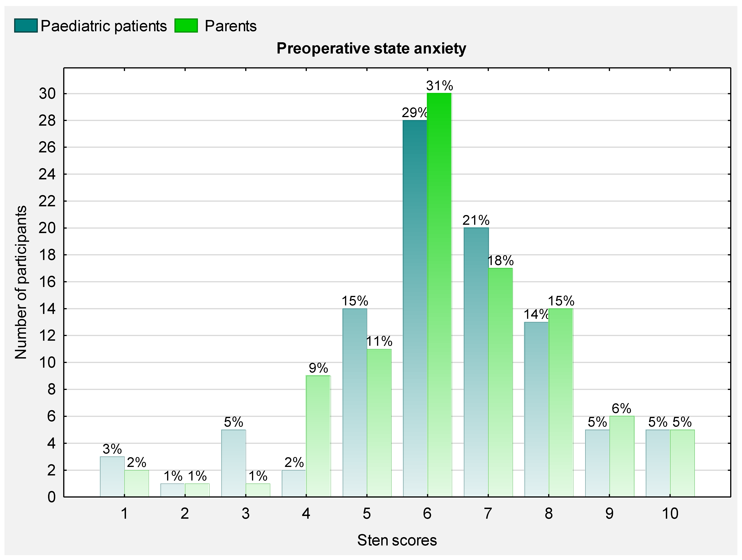Viewport: 742px width, 560px height.
Task: Select the "Parents" legend text label
Action: click(230, 26)
